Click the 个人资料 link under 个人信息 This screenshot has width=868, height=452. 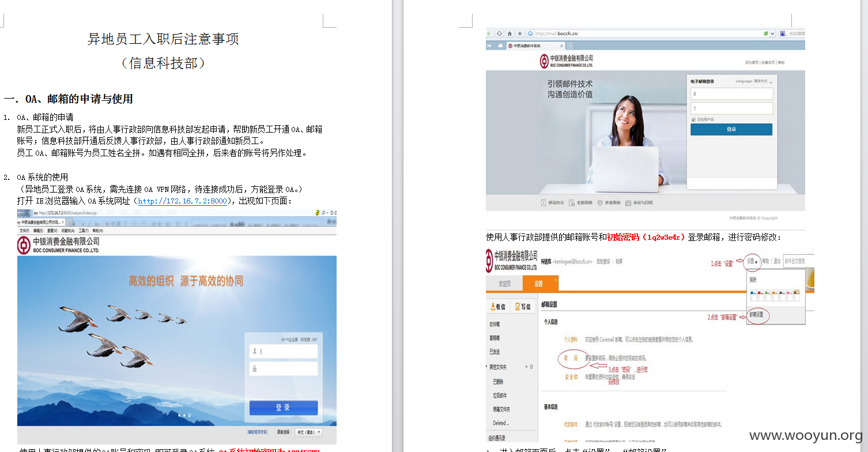point(571,340)
